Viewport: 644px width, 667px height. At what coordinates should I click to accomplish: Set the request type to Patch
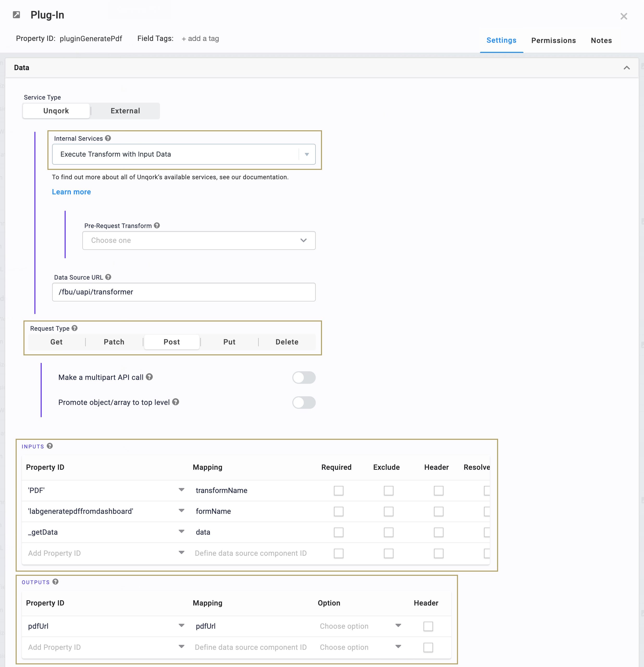coord(114,342)
